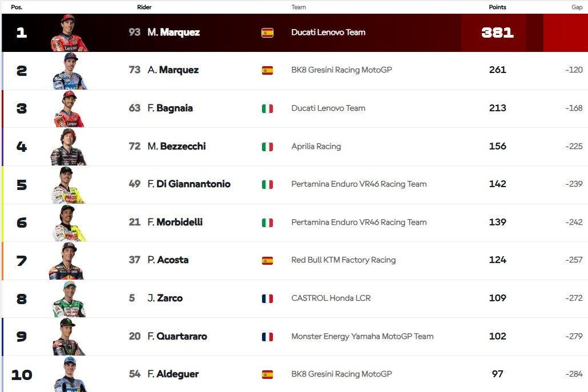This screenshot has width=588, height=392.
Task: Click the Italian flag next to F. Morbidelli
Action: 267,223
